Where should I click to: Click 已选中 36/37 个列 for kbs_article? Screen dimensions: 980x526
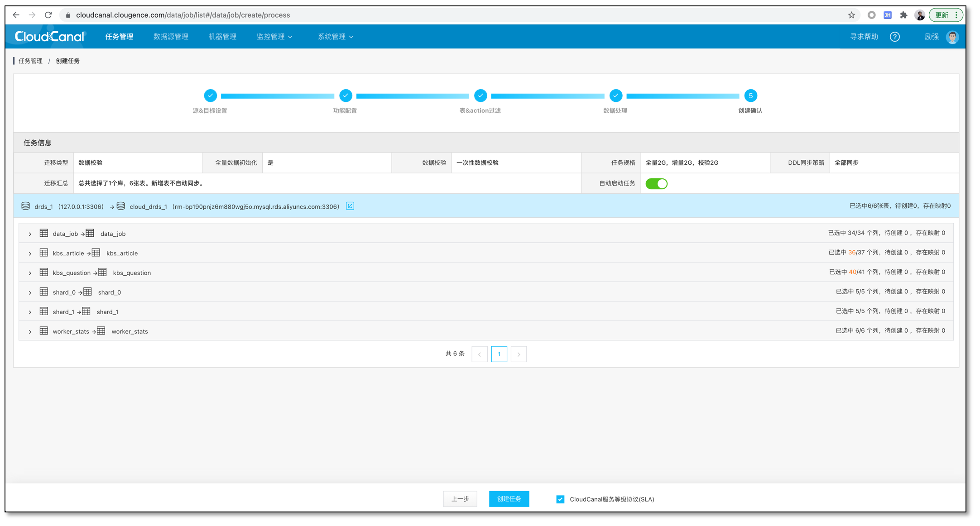click(854, 252)
